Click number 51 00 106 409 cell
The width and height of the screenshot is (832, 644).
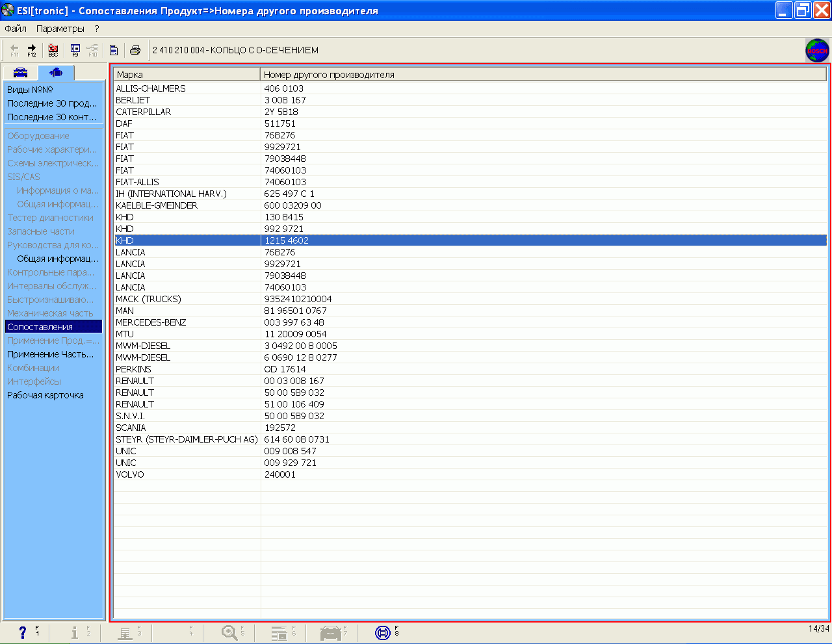(294, 404)
